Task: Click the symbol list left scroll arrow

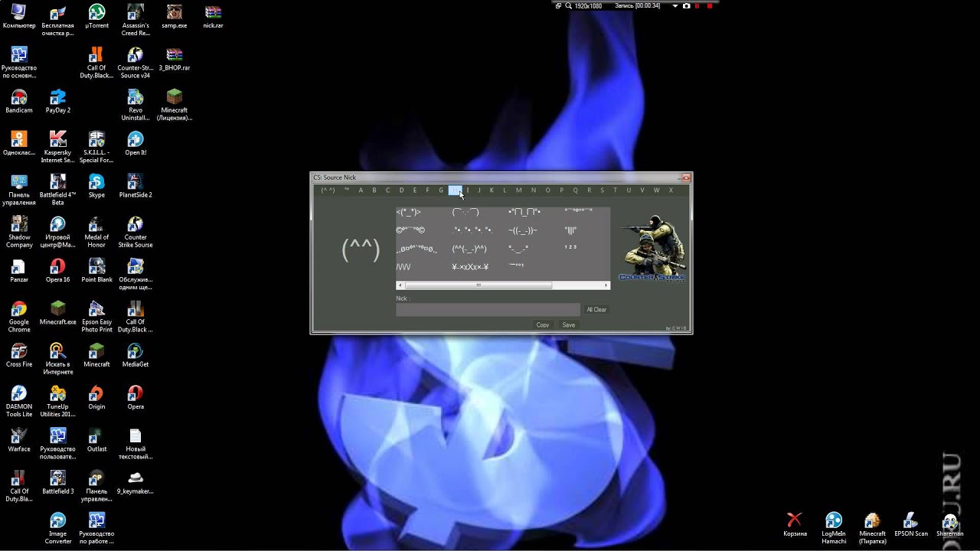Action: [399, 285]
